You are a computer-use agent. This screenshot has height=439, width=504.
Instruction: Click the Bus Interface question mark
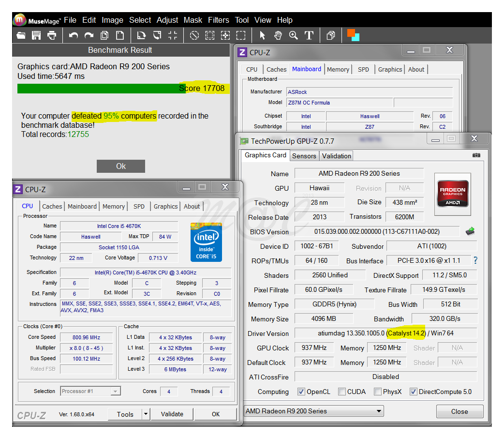pos(475,260)
